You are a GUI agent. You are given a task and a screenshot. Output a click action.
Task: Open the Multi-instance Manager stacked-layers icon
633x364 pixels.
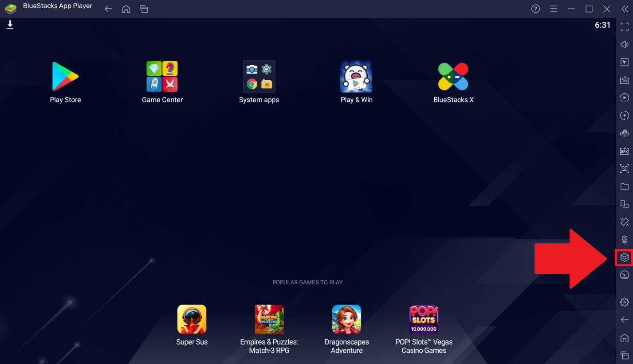(624, 257)
